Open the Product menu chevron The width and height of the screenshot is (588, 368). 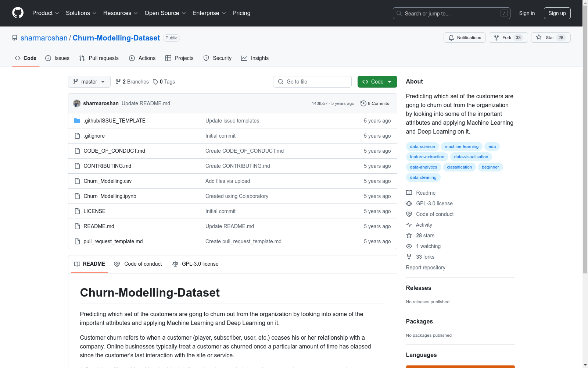[x=57, y=13]
